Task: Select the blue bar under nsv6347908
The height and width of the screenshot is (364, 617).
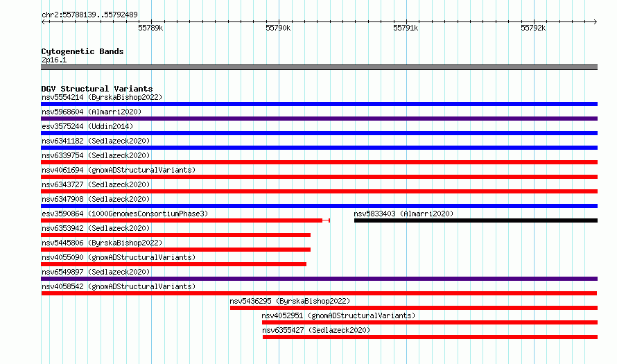Action: pyautogui.click(x=319, y=206)
